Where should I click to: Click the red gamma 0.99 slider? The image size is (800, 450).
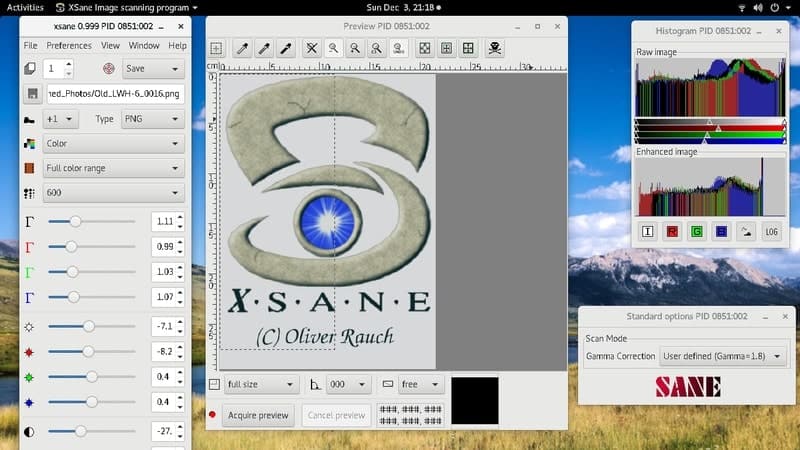(92, 246)
